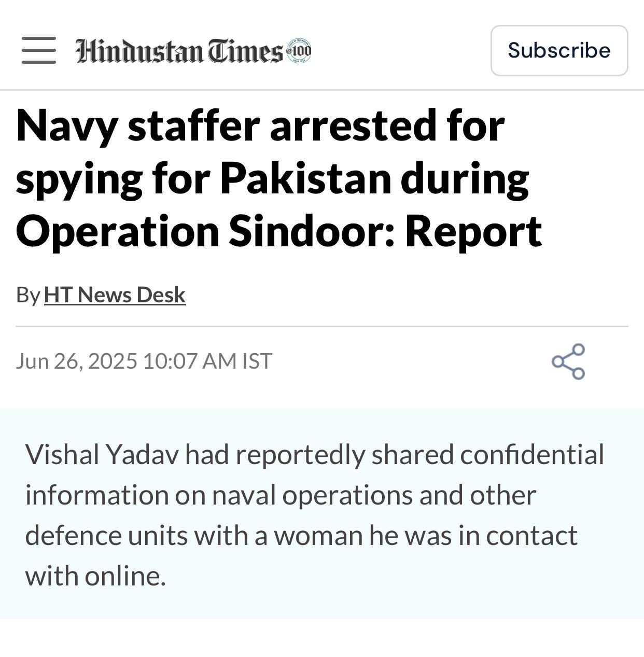Subscribe to Hindustan Times

(559, 50)
